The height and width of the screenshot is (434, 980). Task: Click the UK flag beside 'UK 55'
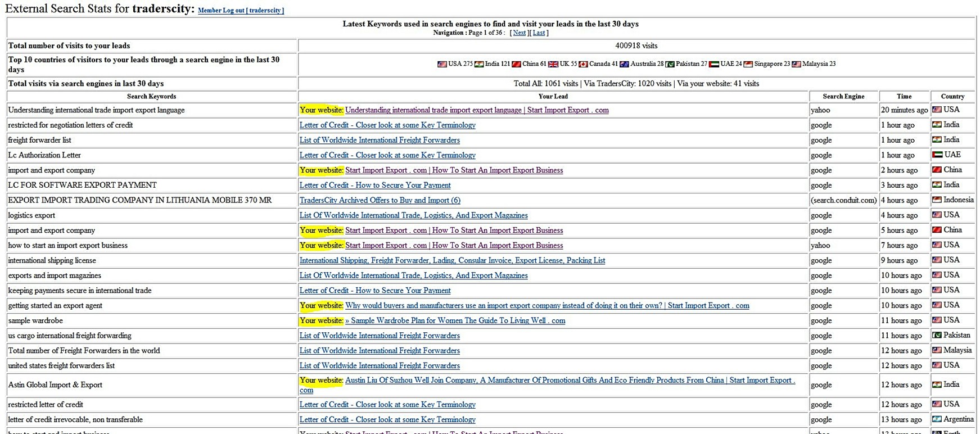[x=553, y=64]
